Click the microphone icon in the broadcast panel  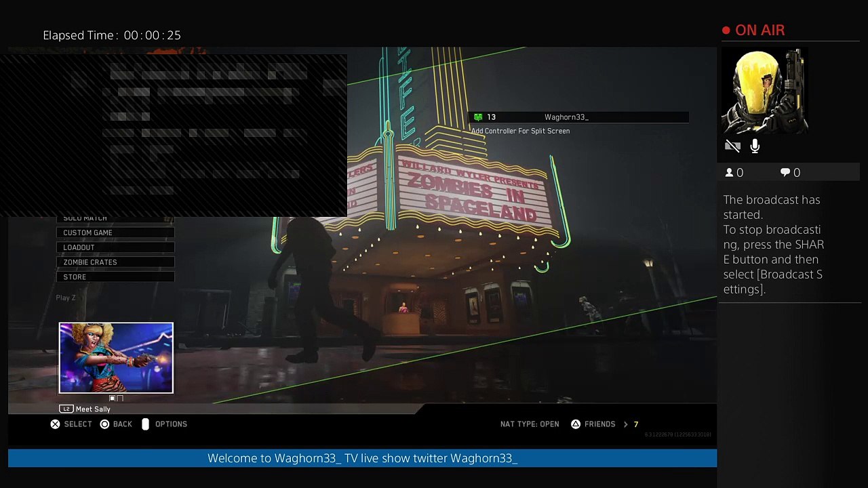click(x=755, y=146)
